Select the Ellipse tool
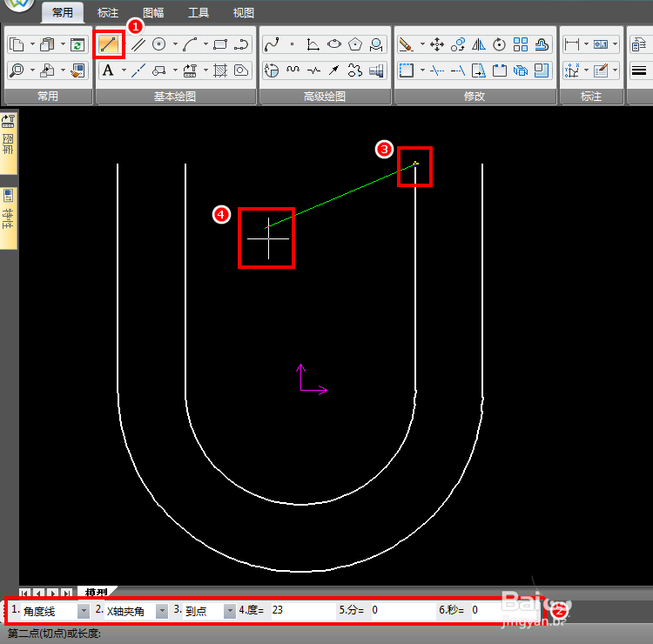Screen dimensions: 653x644 [x=334, y=44]
